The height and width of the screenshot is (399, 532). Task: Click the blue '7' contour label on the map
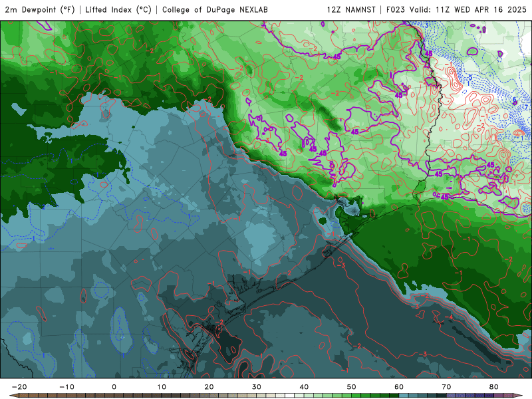(x=526, y=108)
